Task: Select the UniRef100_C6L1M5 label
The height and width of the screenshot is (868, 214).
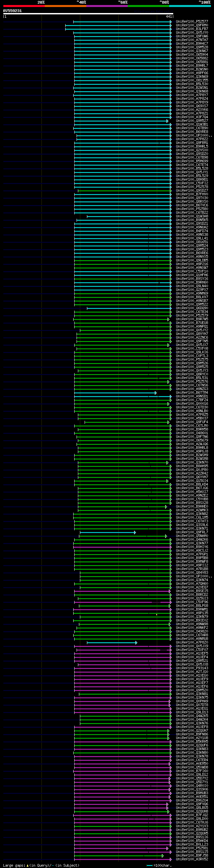Action: point(192,518)
